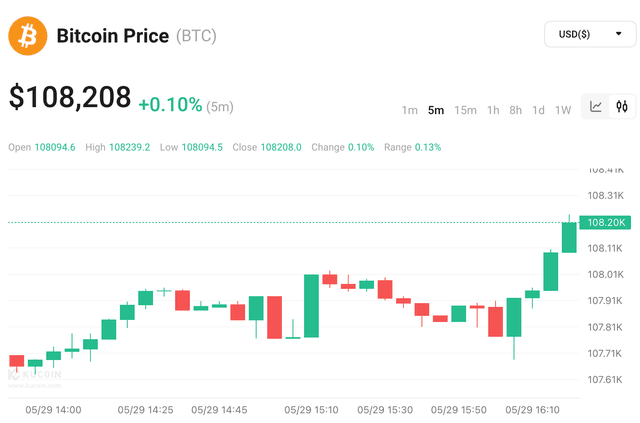Click the Bitcoin Price heading
Viewport: 640px width, 423px height.
(x=113, y=36)
